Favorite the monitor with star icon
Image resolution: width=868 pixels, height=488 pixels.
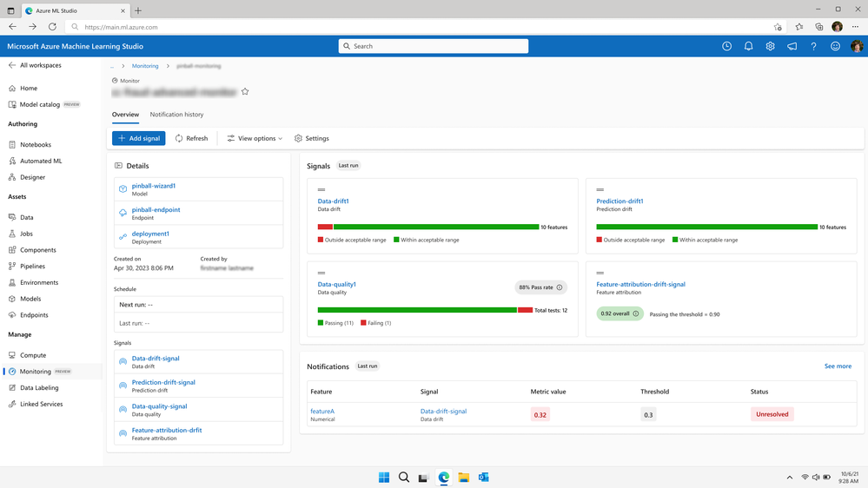coord(245,92)
